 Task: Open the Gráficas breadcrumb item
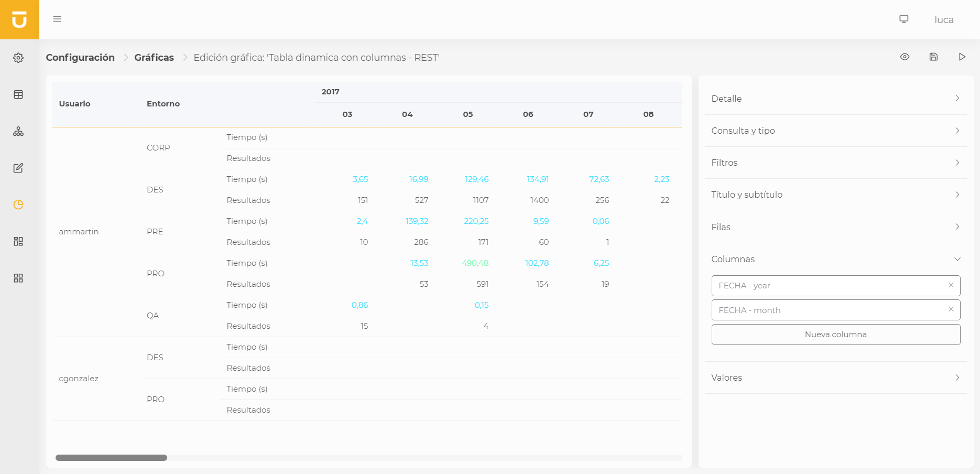tap(154, 57)
